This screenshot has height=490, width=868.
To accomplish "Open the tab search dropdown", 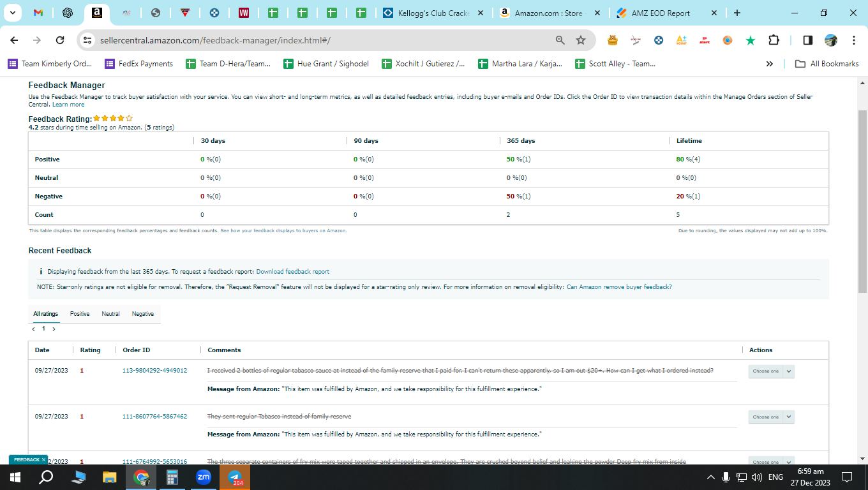I will pyautogui.click(x=12, y=13).
